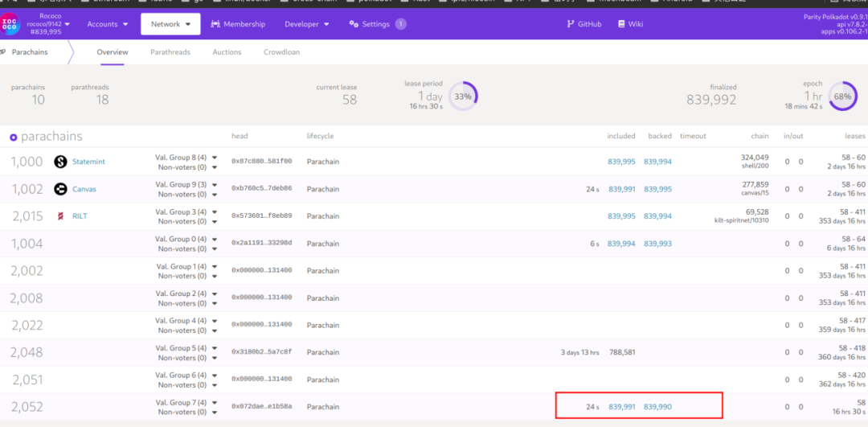
Task: Click the Parachains section icon
Action: 3,52
